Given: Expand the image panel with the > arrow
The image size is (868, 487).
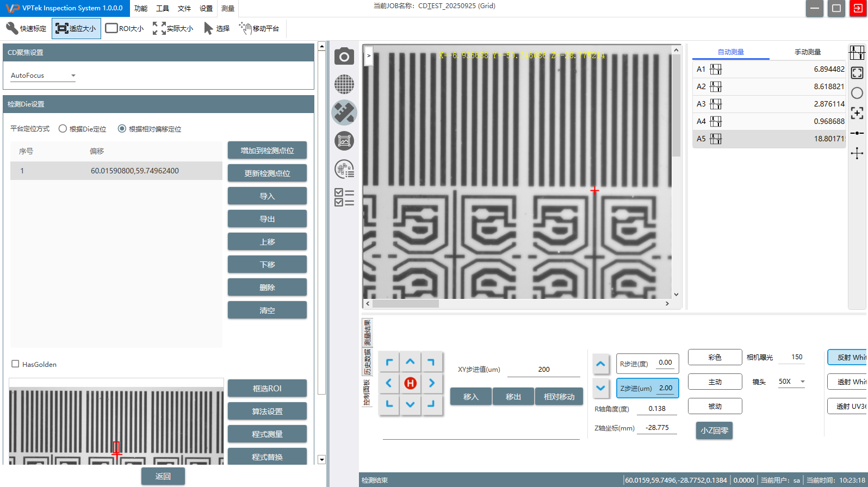Looking at the screenshot, I should point(368,55).
